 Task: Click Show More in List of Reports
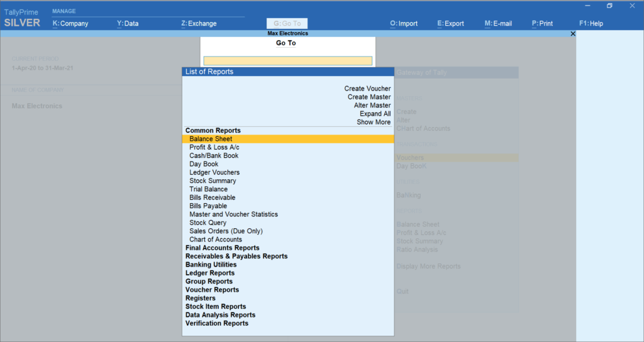[374, 122]
